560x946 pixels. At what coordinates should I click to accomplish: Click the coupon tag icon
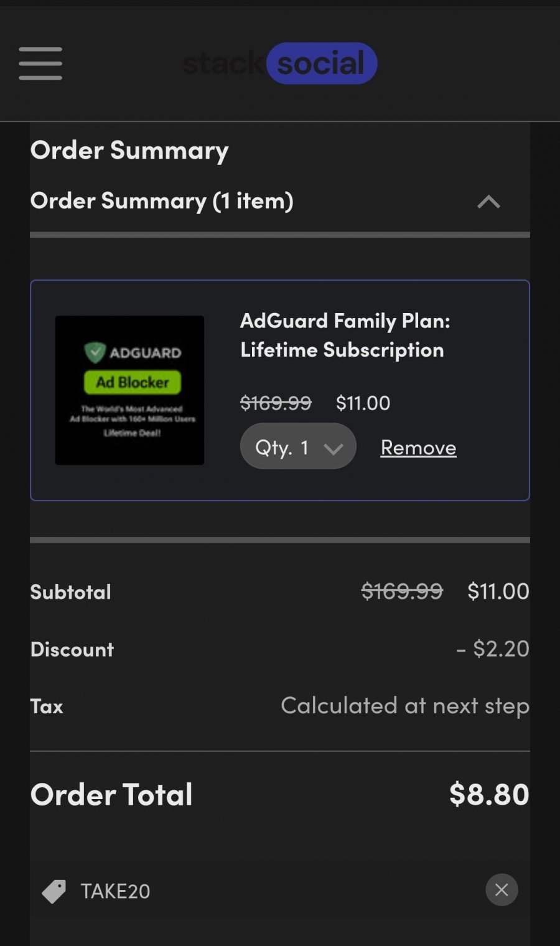pyautogui.click(x=54, y=891)
